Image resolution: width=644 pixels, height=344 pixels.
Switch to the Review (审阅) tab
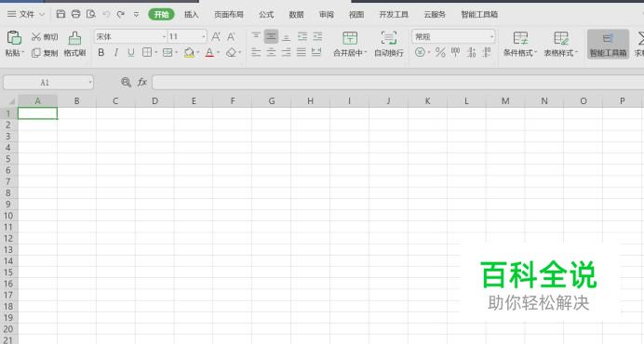(x=327, y=14)
